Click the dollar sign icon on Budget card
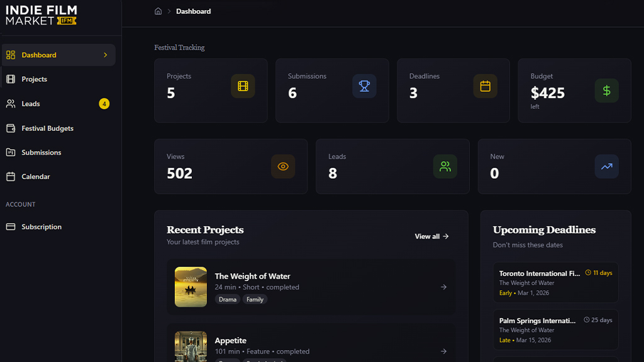The image size is (644, 362). [x=607, y=91]
